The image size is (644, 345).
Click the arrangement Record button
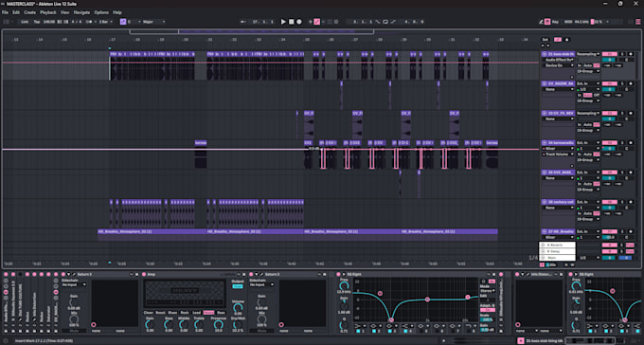coord(299,22)
